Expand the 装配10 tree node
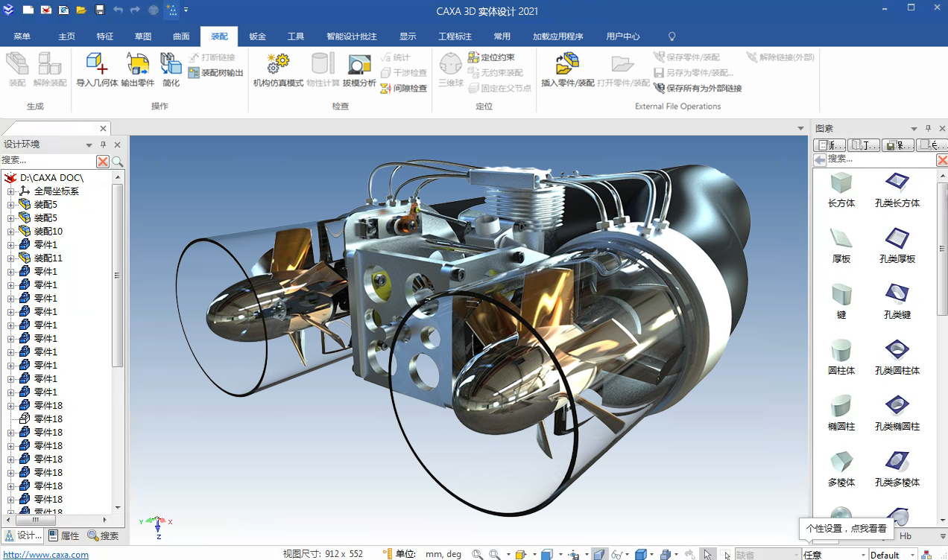 tap(11, 232)
